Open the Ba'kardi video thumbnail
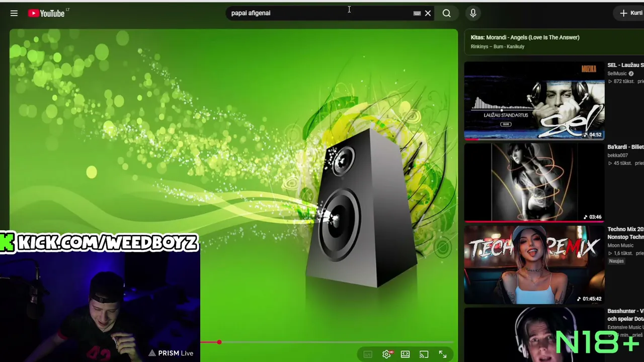This screenshot has width=644, height=362. pos(534,183)
